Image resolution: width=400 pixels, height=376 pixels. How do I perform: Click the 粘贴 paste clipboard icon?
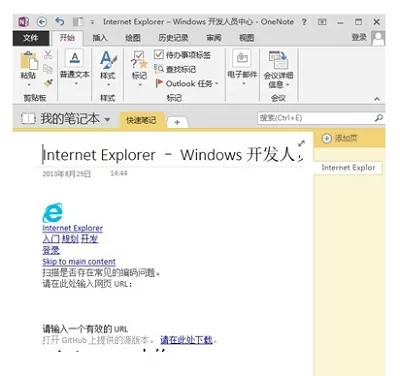(x=29, y=60)
